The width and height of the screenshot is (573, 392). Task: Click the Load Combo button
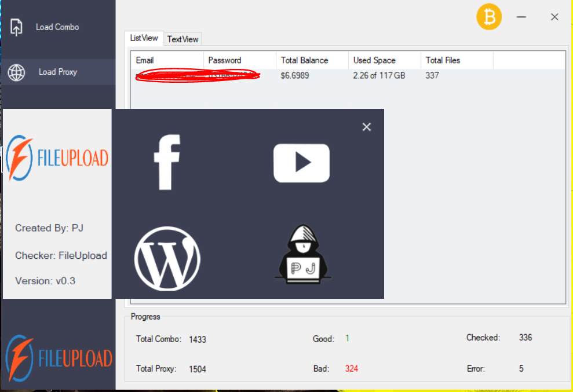58,27
